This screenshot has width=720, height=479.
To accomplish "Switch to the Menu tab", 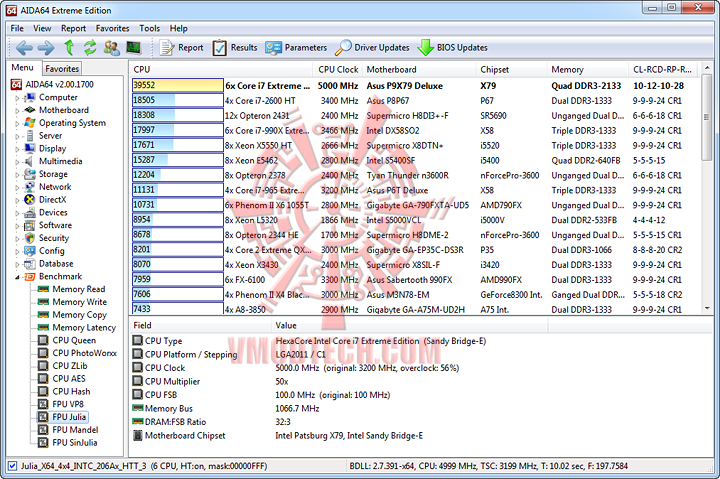I will (x=22, y=68).
